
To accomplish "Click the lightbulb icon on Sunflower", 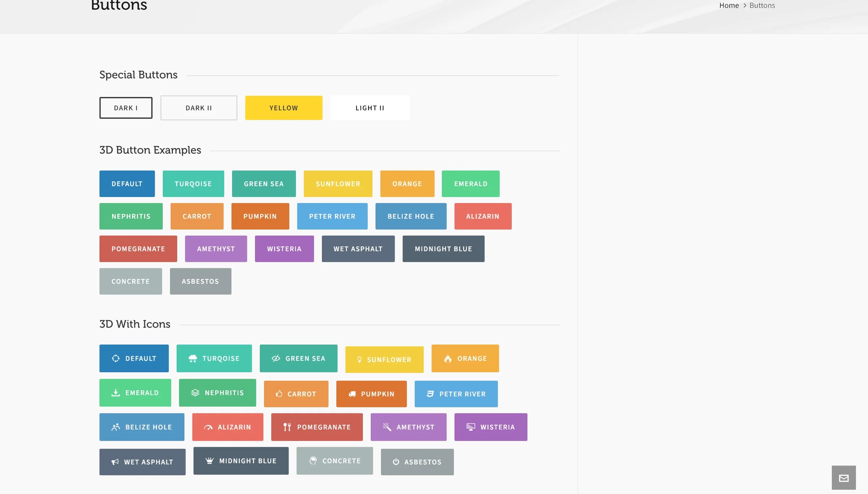I will (359, 360).
